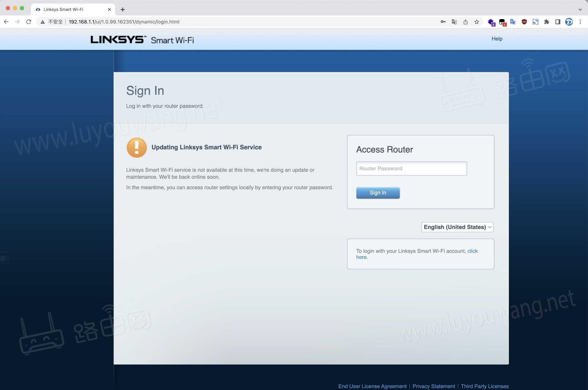Image resolution: width=588 pixels, height=390 pixels.
Task: Open the End User License Agreement link
Action: [x=372, y=386]
